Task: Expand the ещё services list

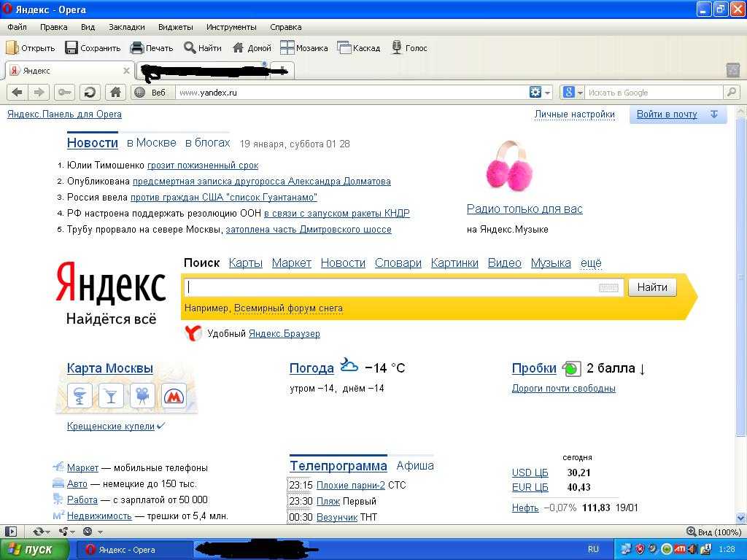Action: pyautogui.click(x=591, y=262)
